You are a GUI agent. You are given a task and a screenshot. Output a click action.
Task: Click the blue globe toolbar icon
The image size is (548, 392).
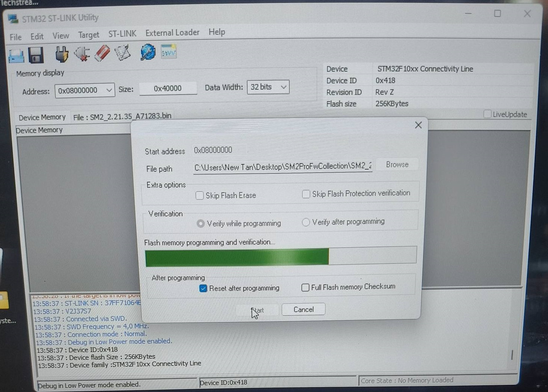(x=148, y=52)
